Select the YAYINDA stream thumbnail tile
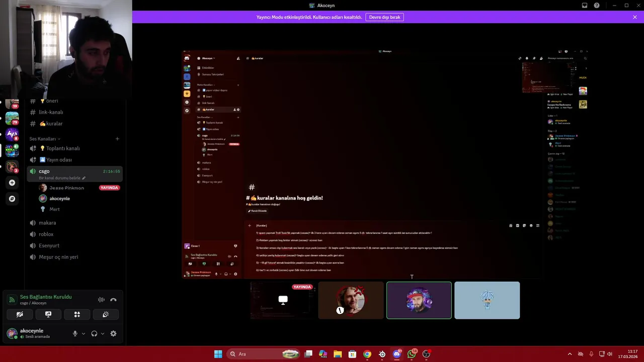644x362 pixels. [x=283, y=300]
